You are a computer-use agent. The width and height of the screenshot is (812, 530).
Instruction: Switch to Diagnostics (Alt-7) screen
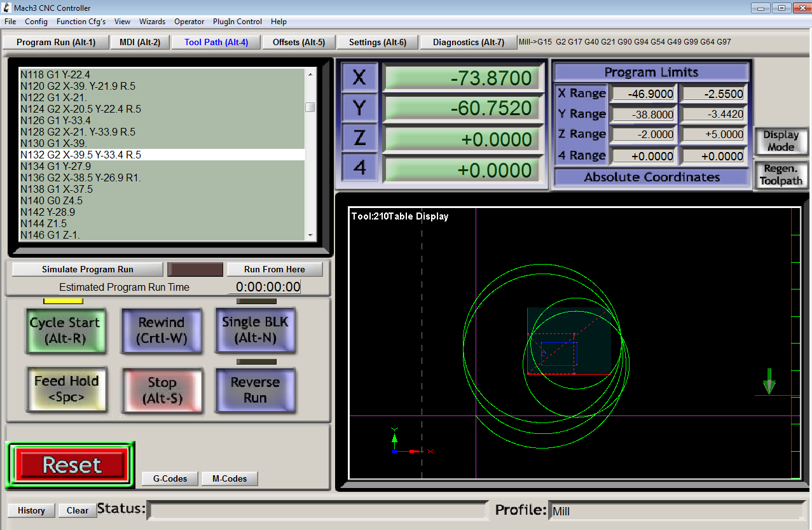469,42
